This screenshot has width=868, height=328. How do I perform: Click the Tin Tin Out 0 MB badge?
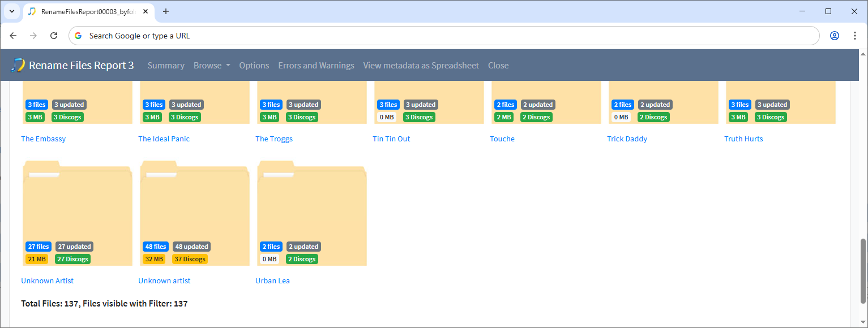pyautogui.click(x=388, y=117)
